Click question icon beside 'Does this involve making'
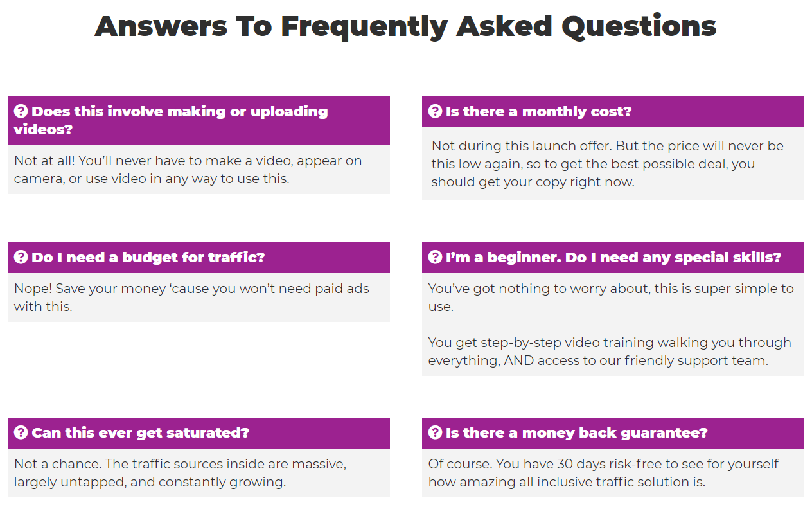Viewport: 812px width, 516px height. click(x=21, y=112)
